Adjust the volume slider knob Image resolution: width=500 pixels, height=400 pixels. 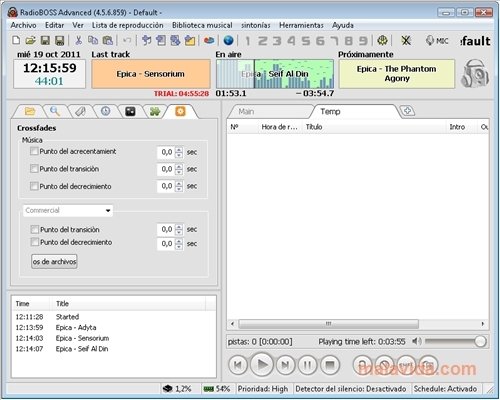coord(480,341)
